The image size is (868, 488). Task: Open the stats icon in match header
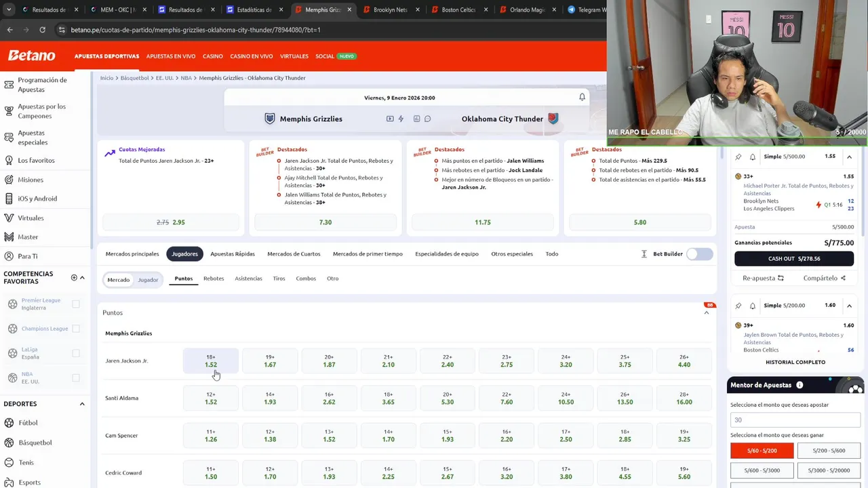click(416, 119)
